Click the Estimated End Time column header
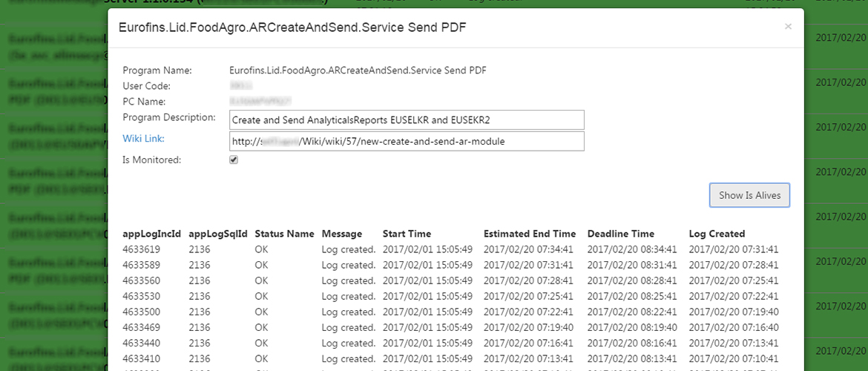Screen dimensions: 868x371 coord(529,234)
